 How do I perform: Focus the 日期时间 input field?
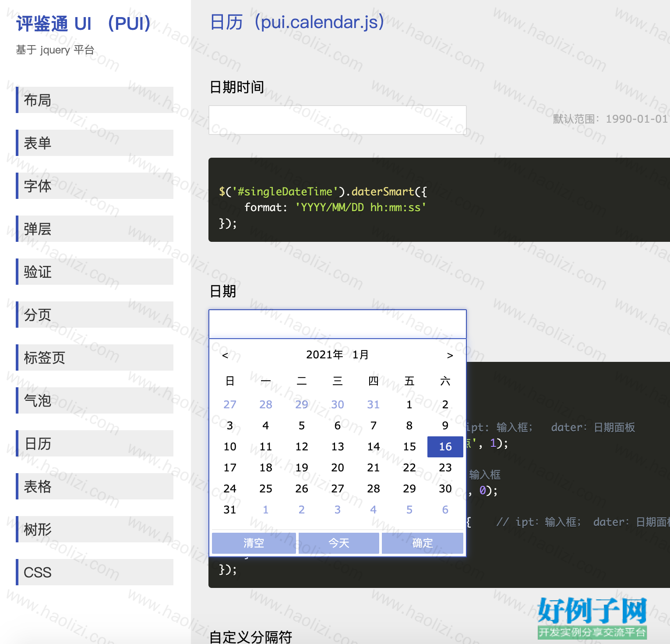[x=338, y=120]
